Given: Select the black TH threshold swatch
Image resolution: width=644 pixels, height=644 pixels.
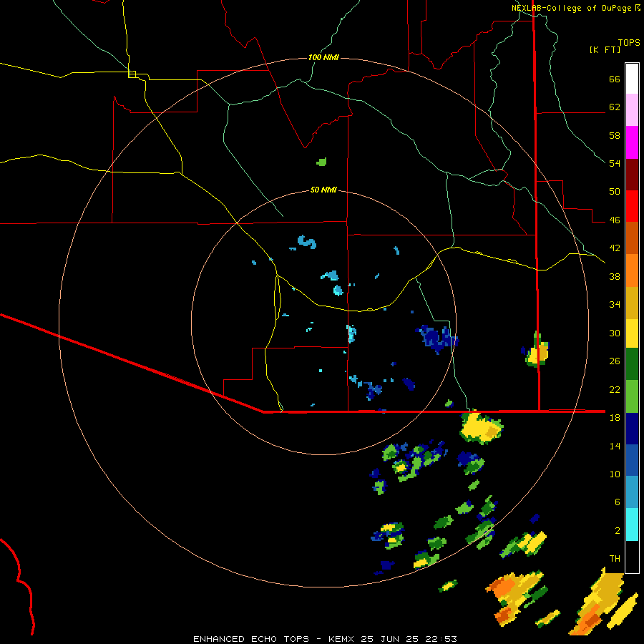Looking at the screenshot, I should (x=632, y=557).
